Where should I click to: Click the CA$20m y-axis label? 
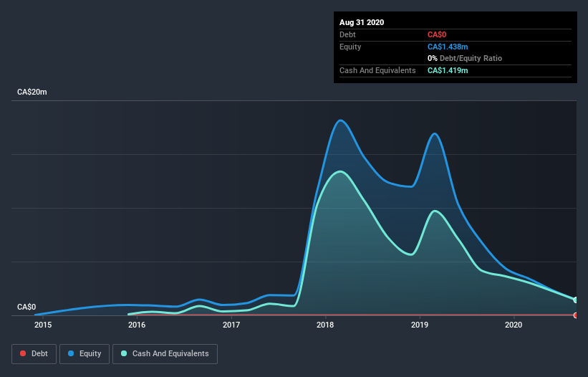point(32,92)
